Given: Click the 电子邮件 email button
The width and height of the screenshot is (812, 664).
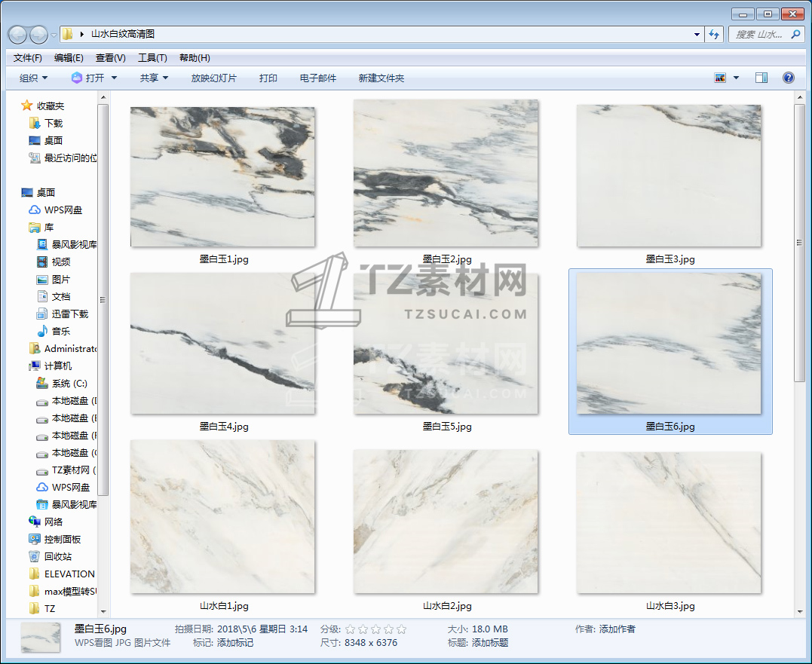Looking at the screenshot, I should pos(318,78).
